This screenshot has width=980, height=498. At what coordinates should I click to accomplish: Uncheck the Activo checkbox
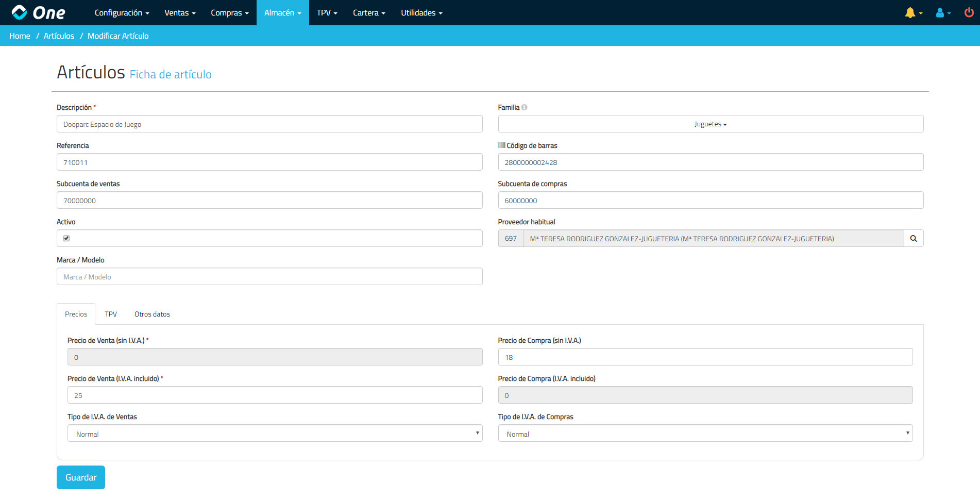click(66, 238)
